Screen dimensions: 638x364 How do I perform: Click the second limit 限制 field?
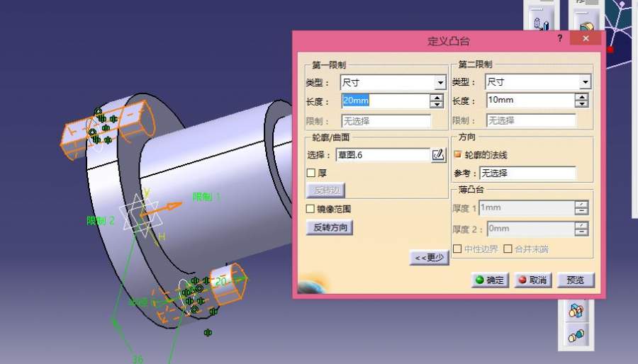[x=531, y=120]
